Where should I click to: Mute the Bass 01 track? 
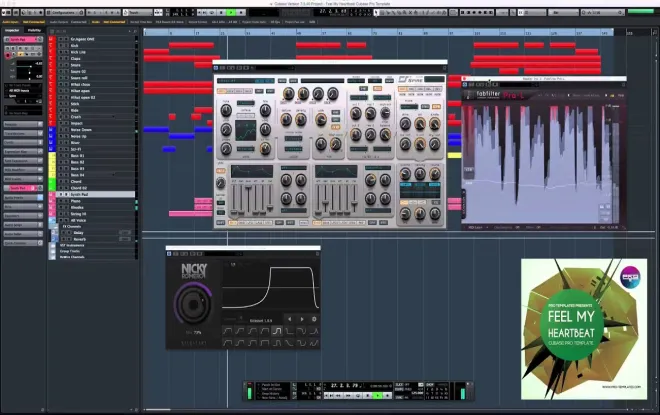click(61, 155)
